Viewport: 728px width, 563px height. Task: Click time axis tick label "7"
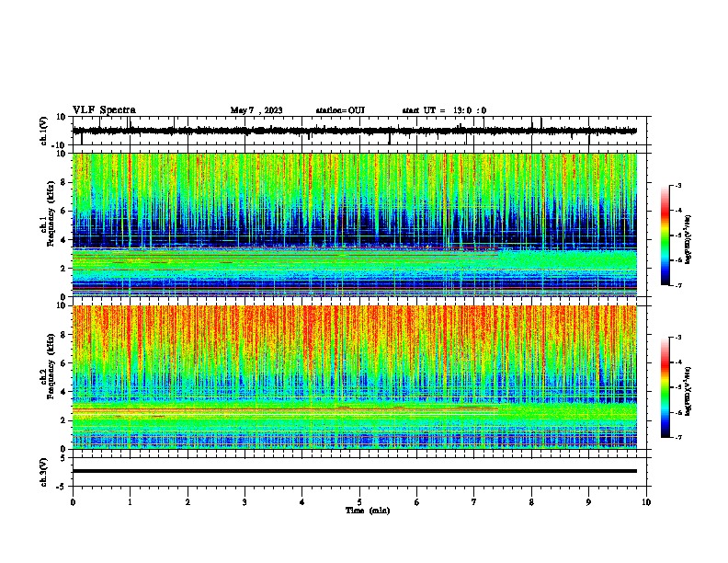pyautogui.click(x=474, y=502)
